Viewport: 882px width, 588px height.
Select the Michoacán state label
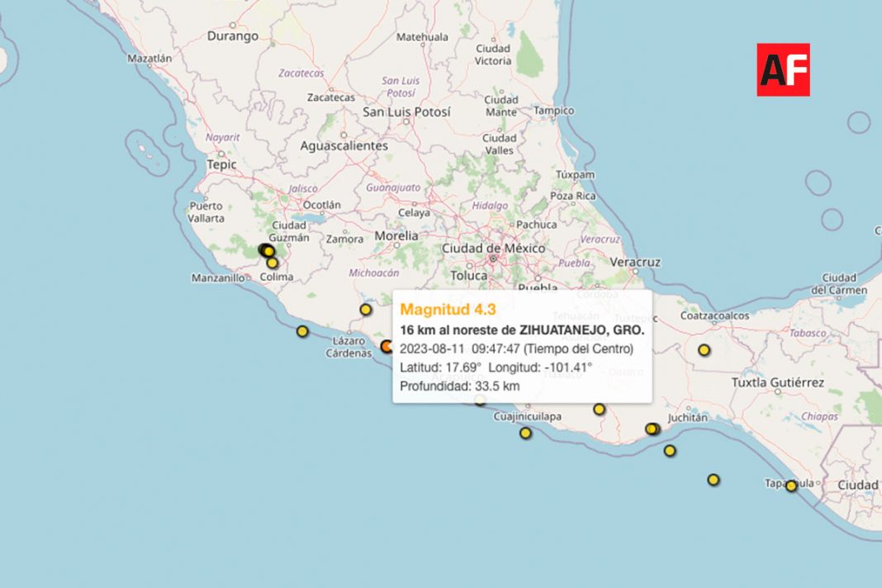coord(374,273)
